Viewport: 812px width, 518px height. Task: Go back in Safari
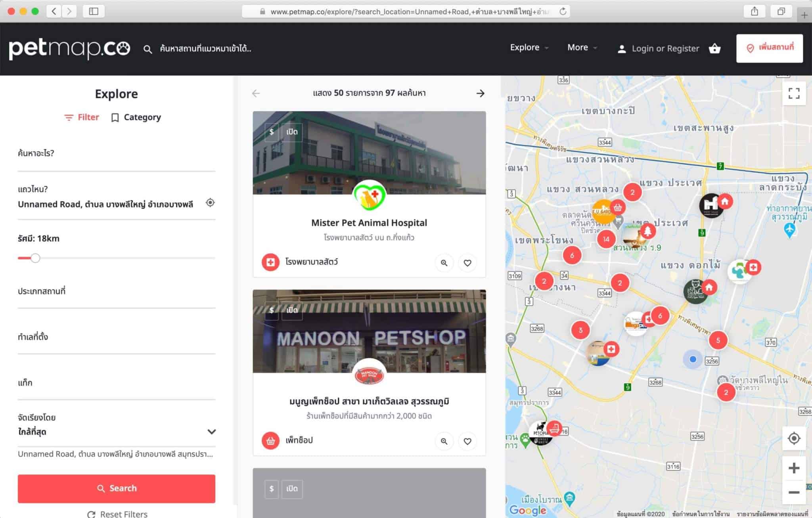(x=54, y=11)
